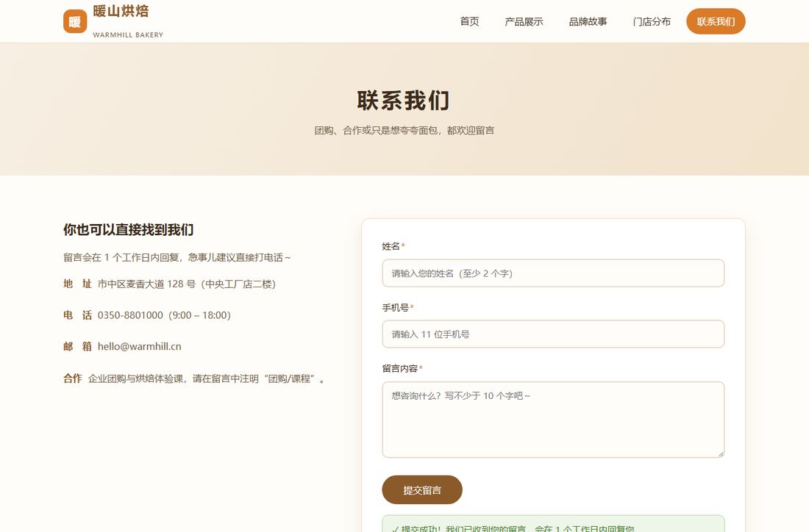The width and height of the screenshot is (809, 532).
Task: Submit the form via 提交留言
Action: coord(422,489)
